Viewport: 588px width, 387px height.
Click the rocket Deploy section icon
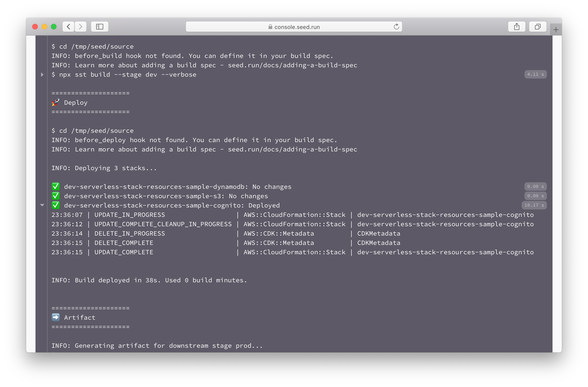coord(56,102)
